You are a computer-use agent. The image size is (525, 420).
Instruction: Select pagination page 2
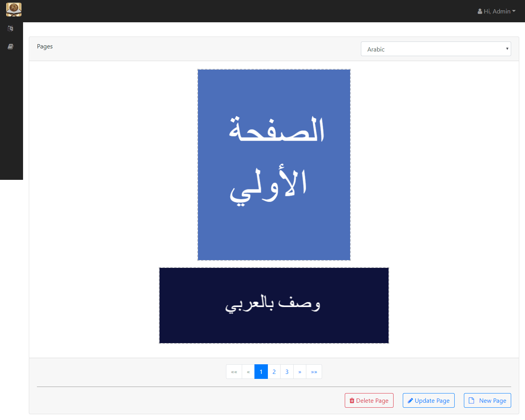point(274,372)
